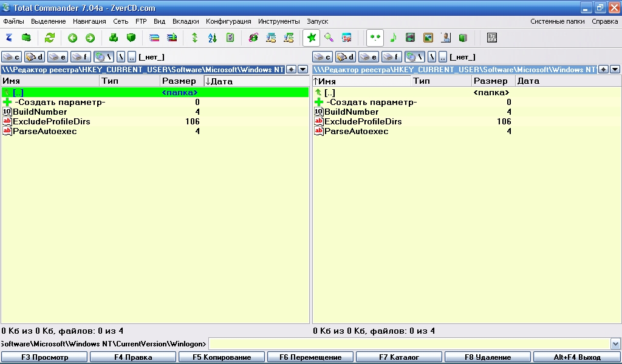Expand the command line history dropdown
This screenshot has height=364, width=622.
[615, 343]
